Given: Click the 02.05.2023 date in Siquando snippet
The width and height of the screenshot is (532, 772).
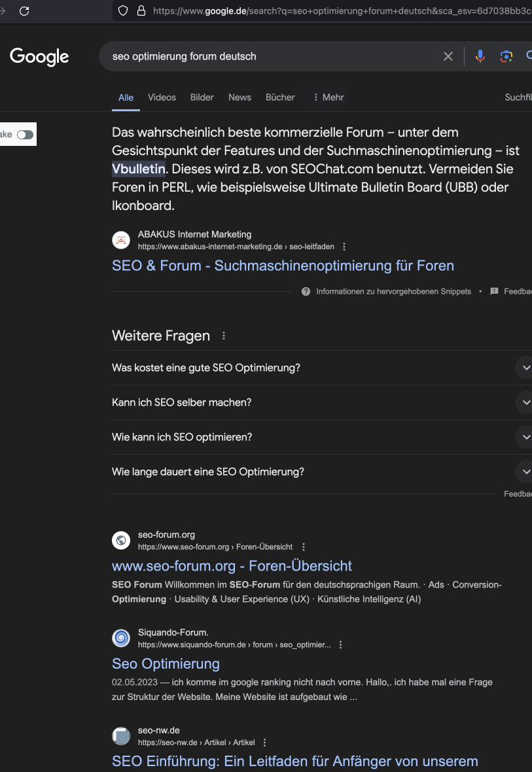Looking at the screenshot, I should (135, 682).
